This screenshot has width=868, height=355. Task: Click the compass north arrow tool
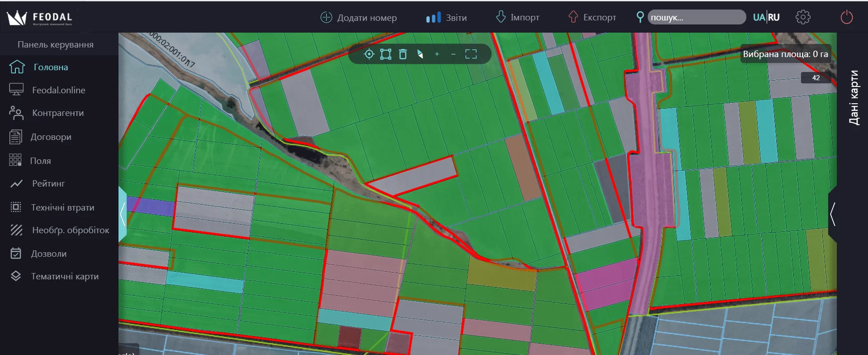click(x=420, y=54)
